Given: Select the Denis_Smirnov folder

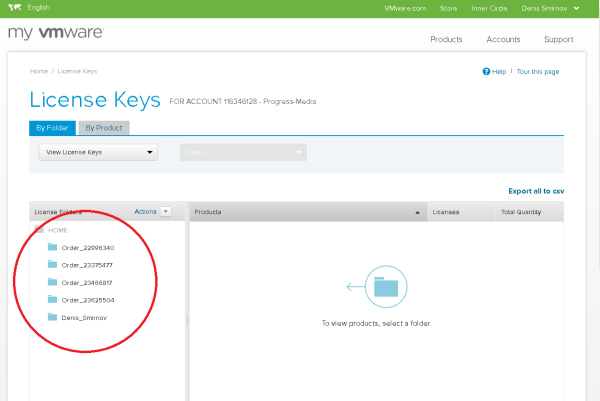Looking at the screenshot, I should click(84, 318).
